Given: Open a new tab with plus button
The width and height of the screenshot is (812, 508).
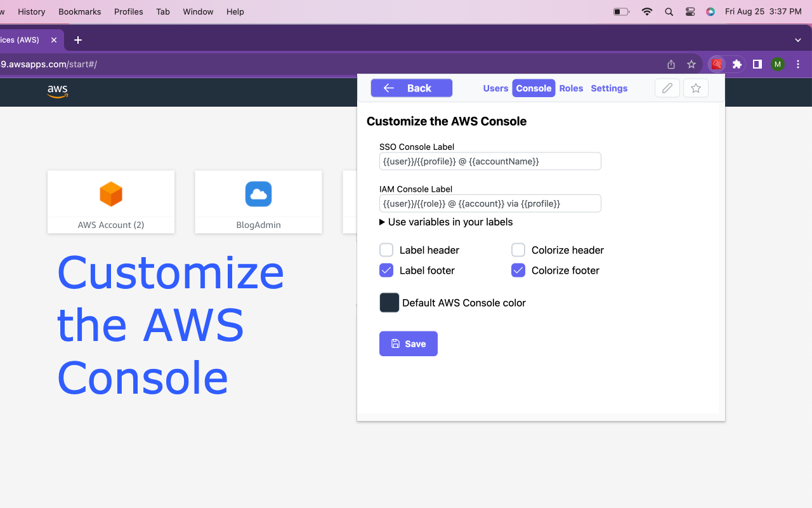Looking at the screenshot, I should click(78, 40).
